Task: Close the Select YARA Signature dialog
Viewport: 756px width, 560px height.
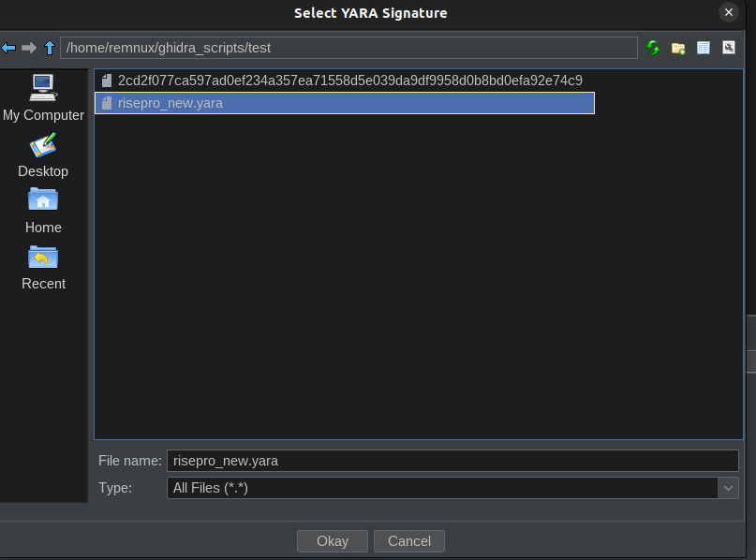Action: [729, 12]
